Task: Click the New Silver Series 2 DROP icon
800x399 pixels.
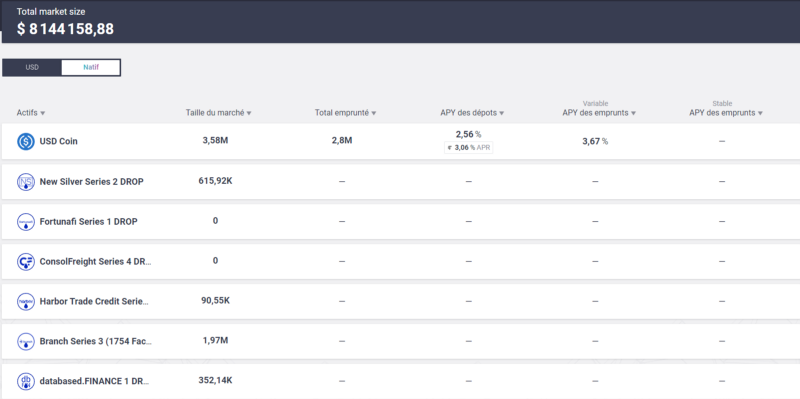Action: click(26, 182)
